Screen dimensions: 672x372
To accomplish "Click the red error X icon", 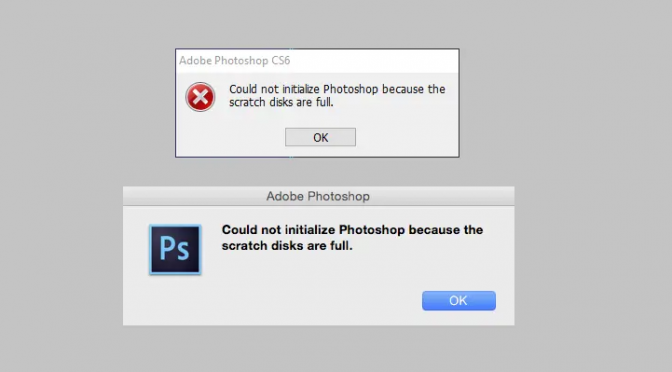I will tap(200, 97).
